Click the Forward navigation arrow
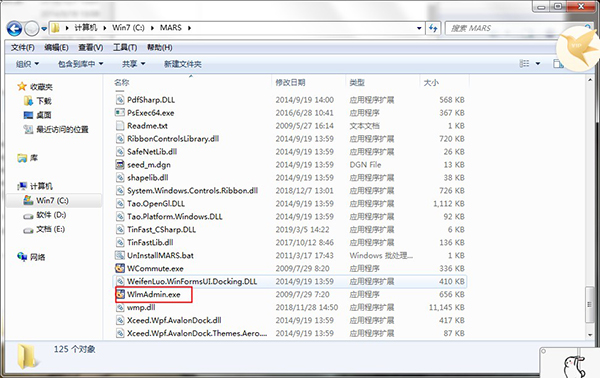600x378 pixels. (31, 28)
